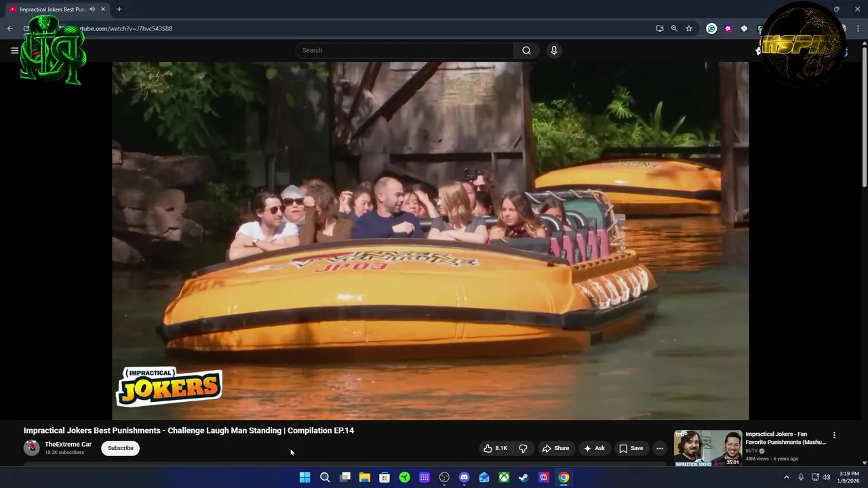
Task: Click the video player frame to pause
Action: (431, 241)
